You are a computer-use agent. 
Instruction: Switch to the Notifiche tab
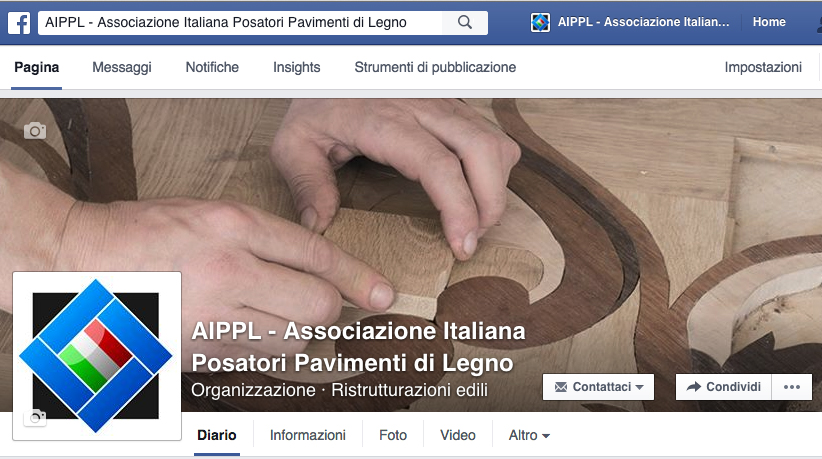point(212,68)
